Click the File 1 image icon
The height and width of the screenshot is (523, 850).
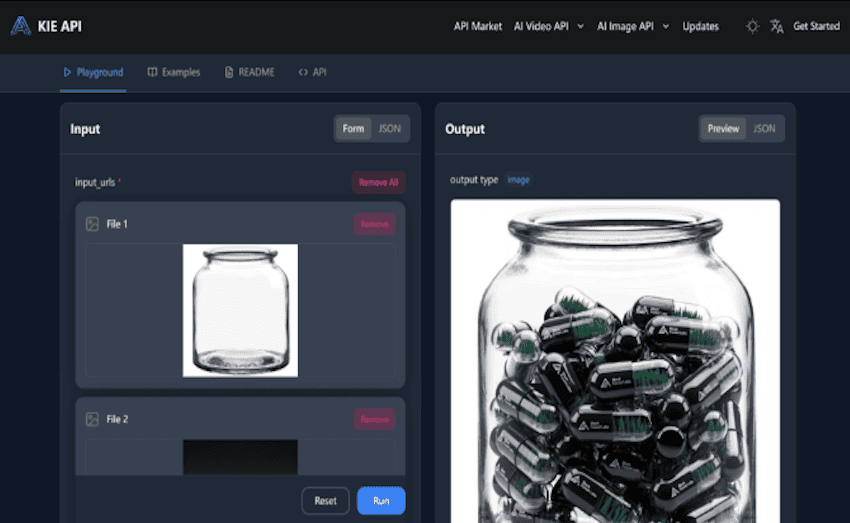[92, 224]
